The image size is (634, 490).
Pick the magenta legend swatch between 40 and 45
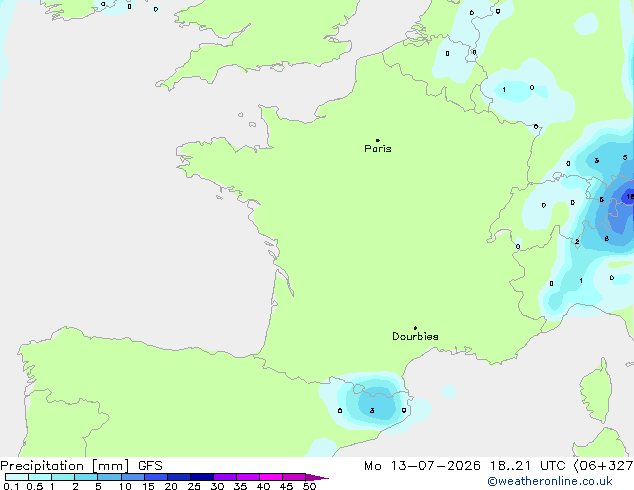coord(271,477)
